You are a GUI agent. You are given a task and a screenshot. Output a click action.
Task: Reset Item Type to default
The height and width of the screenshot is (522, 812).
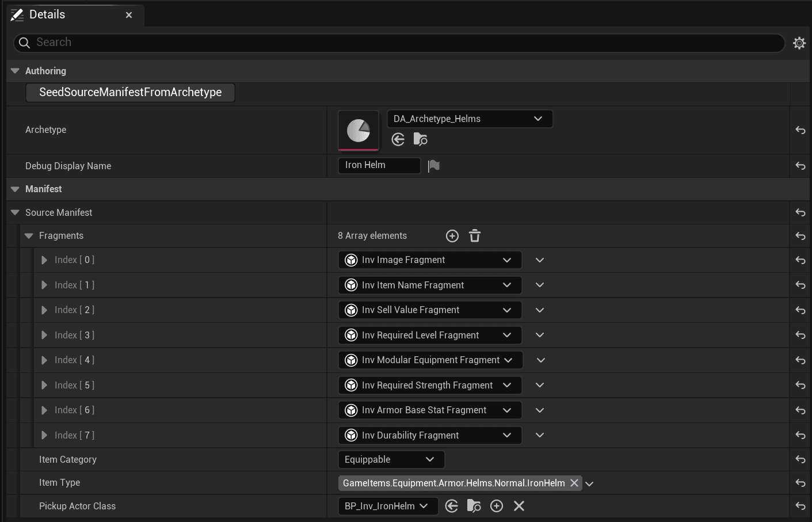point(800,483)
